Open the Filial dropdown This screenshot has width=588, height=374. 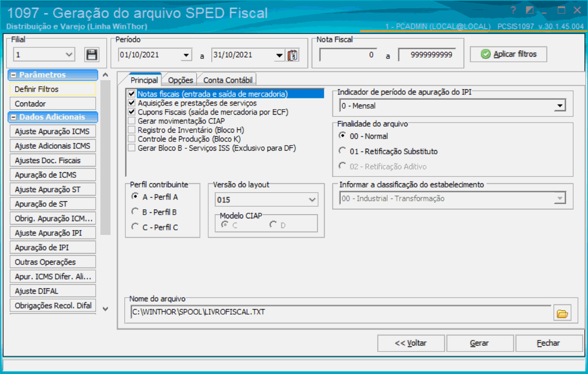(69, 55)
